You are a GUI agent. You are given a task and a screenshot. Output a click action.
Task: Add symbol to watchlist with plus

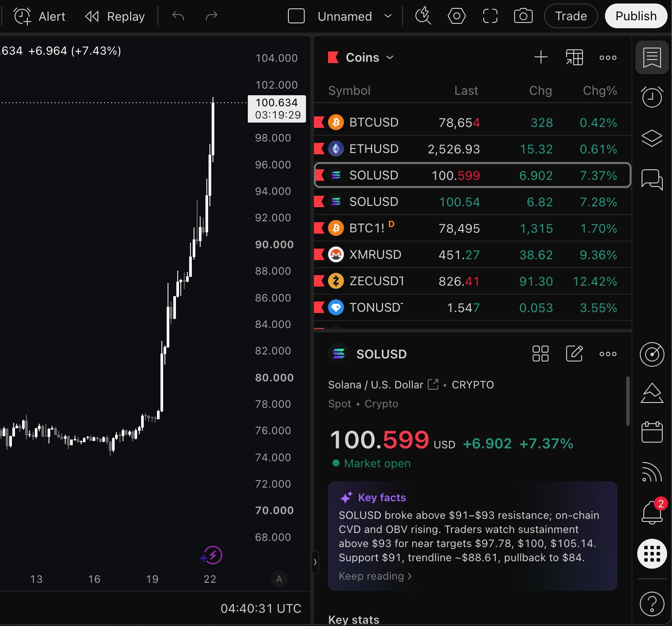[541, 57]
